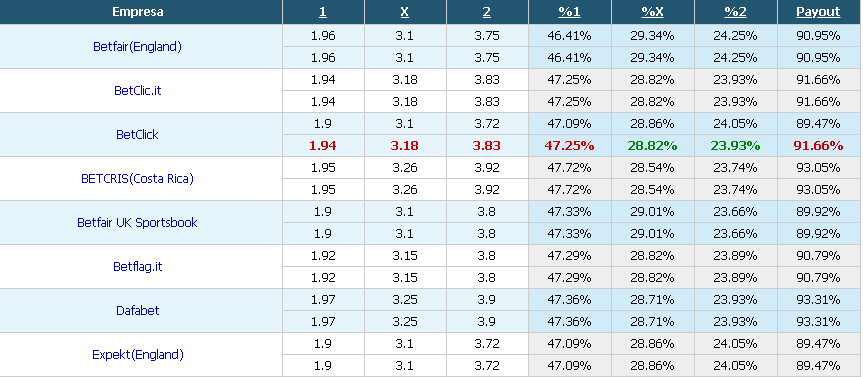Sort by the 2 column header
Image resolution: width=863 pixels, height=377 pixels.
[x=487, y=12]
